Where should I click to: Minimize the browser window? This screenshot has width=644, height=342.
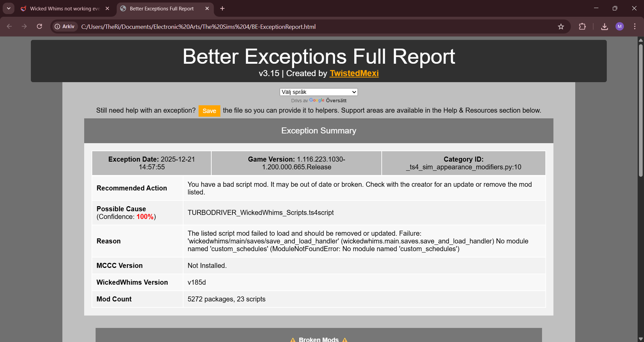point(596,8)
